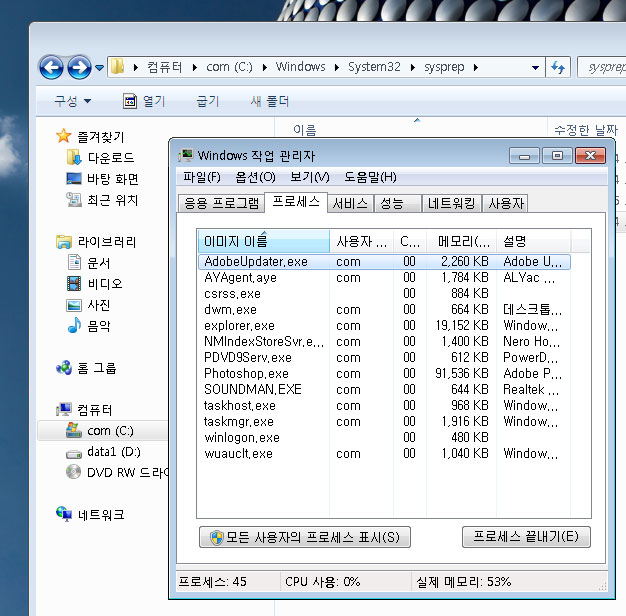Select the 라이브러리 libraries icon
The image size is (626, 616).
tap(64, 242)
